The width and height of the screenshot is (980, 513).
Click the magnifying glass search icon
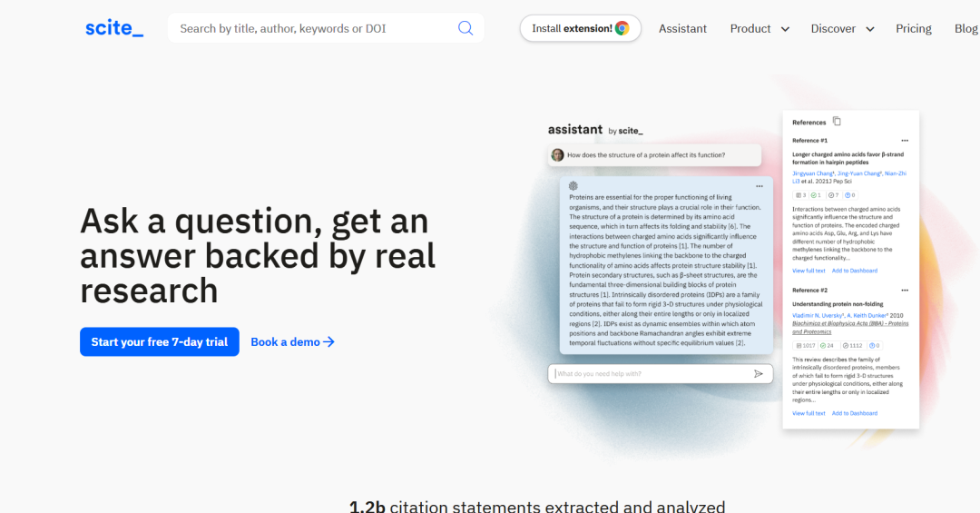click(465, 28)
